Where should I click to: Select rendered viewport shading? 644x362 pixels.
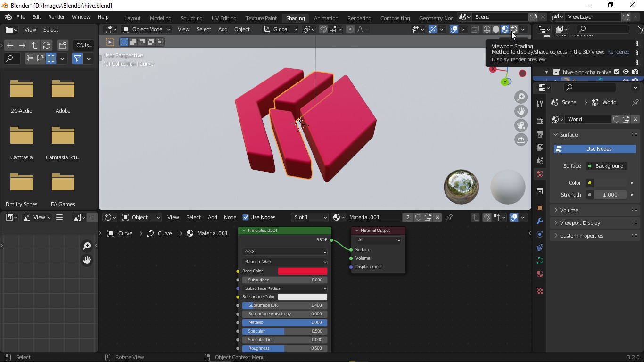[x=514, y=29]
